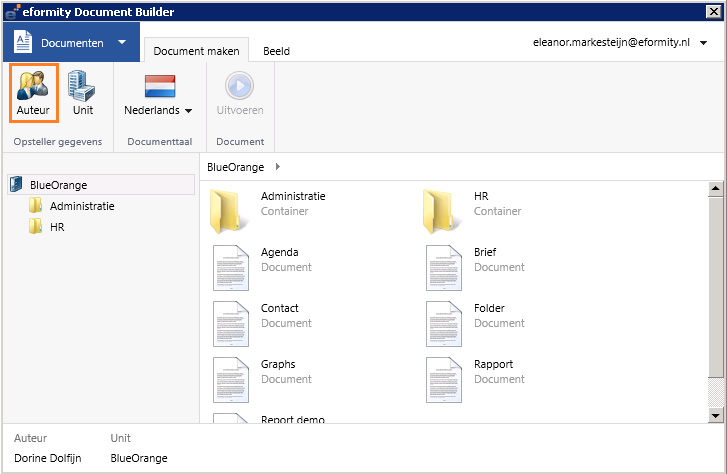The height and width of the screenshot is (474, 727).
Task: Click BlueOrange in the breadcrumb bar
Action: 235,167
